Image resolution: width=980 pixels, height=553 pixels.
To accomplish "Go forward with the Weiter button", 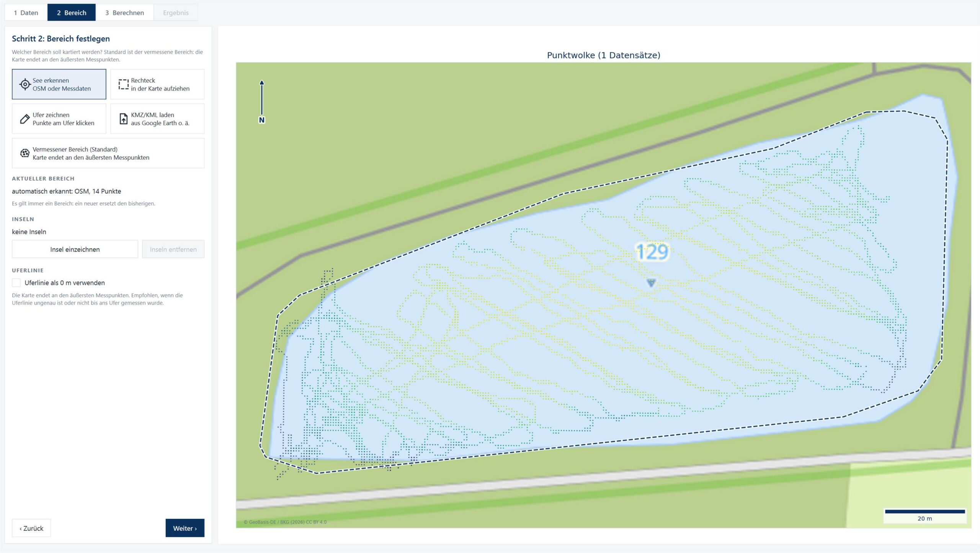I will 185,528.
